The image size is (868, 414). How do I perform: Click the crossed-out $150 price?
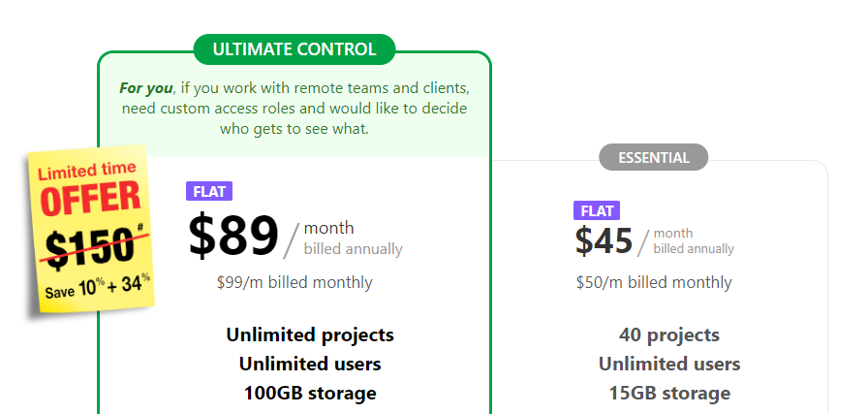coord(92,247)
